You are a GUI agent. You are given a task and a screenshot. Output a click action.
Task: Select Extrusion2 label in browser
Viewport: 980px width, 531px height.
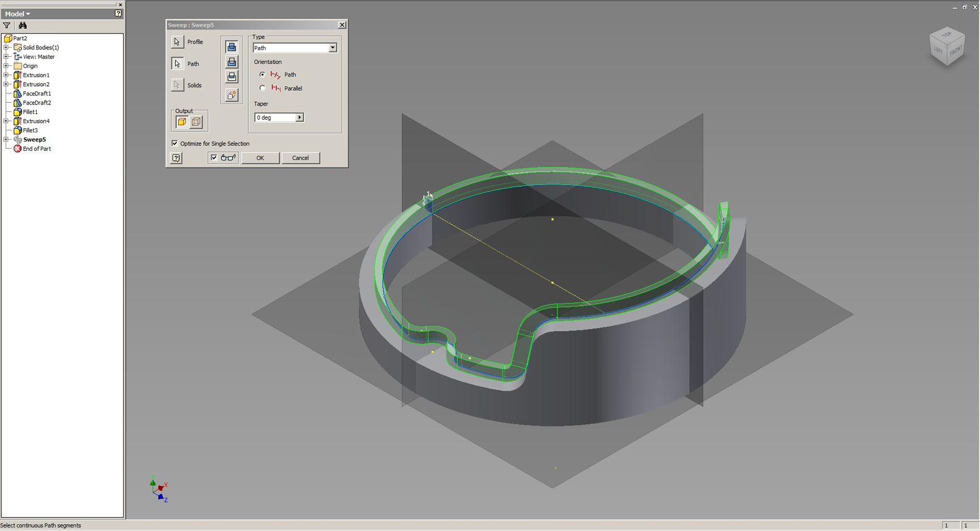tap(36, 85)
